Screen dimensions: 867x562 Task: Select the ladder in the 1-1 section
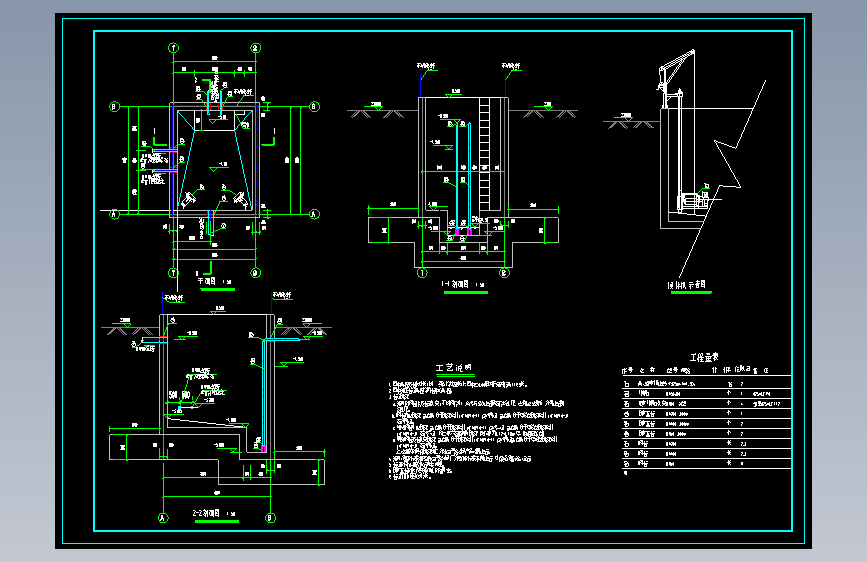click(x=485, y=154)
